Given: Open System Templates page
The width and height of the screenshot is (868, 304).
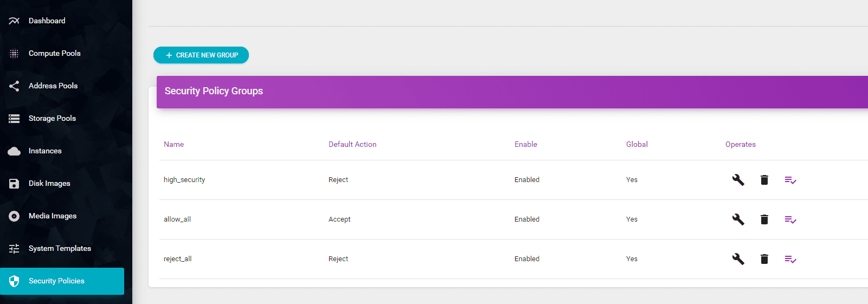Looking at the screenshot, I should click(60, 248).
